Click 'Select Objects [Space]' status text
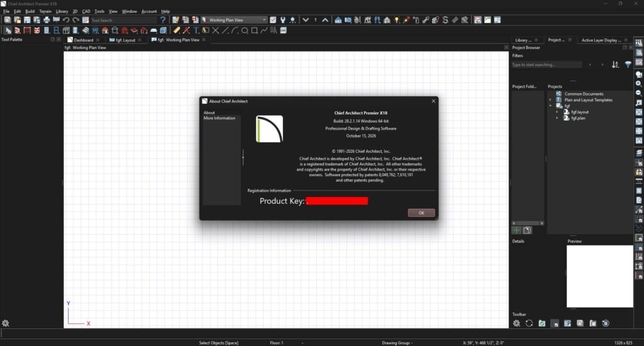644x346 pixels. tap(218, 343)
